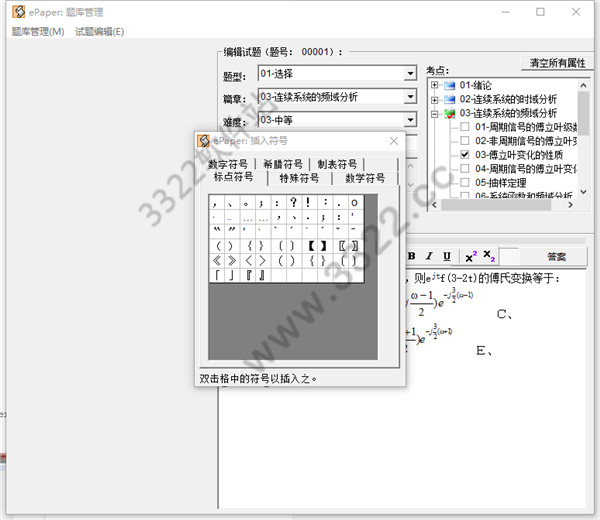Viewport: 600px width, 520px height.
Task: Switch to the 数学符号 tab
Action: pyautogui.click(x=365, y=178)
